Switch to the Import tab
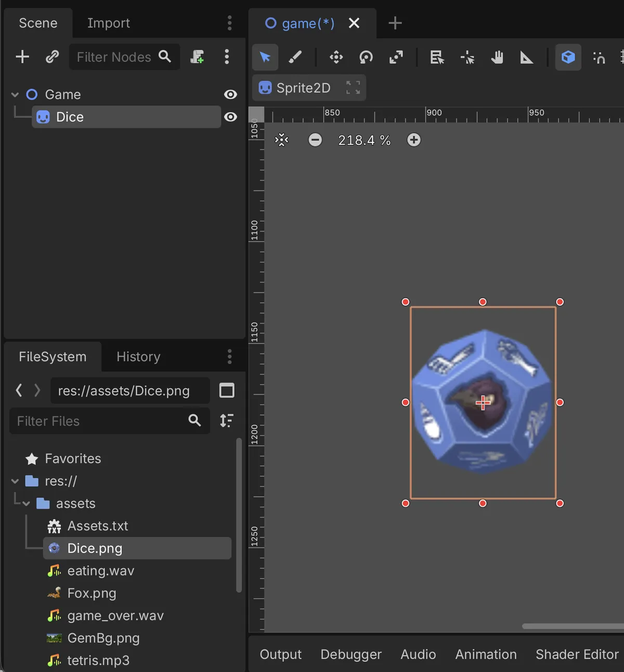This screenshot has width=624, height=672. (108, 23)
